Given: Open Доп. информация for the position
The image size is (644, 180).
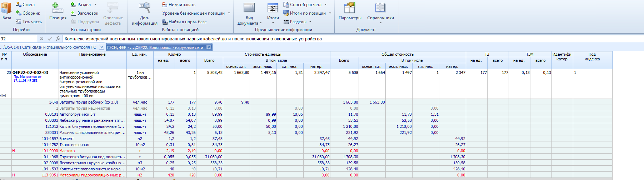Looking at the screenshot, I should pyautogui.click(x=145, y=14).
